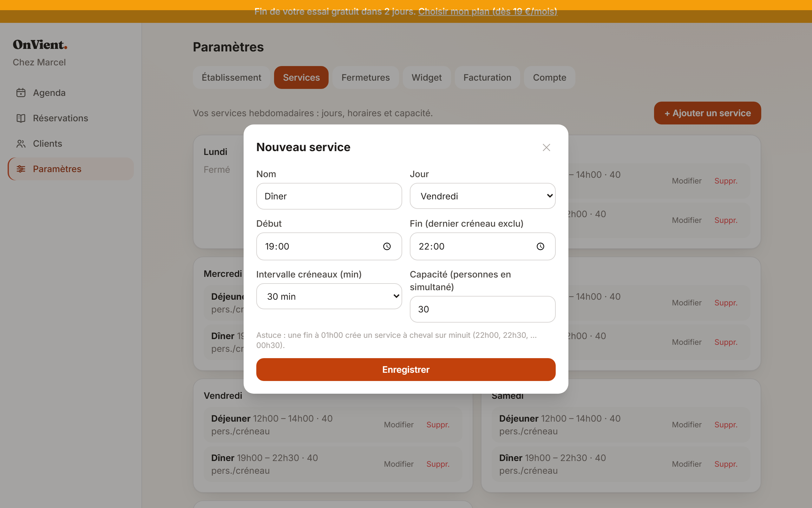812x508 pixels.
Task: Switch to the Établissement tab
Action: click(x=231, y=77)
